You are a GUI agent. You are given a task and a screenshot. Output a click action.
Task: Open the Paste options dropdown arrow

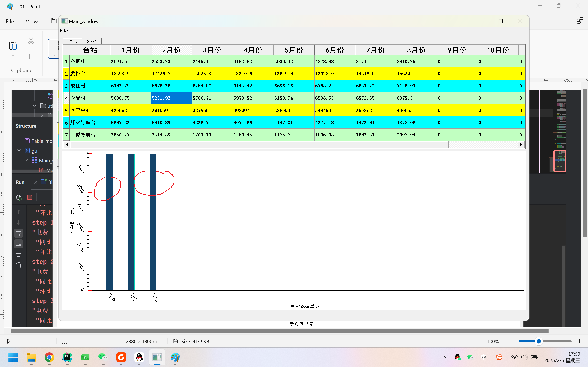point(13,55)
